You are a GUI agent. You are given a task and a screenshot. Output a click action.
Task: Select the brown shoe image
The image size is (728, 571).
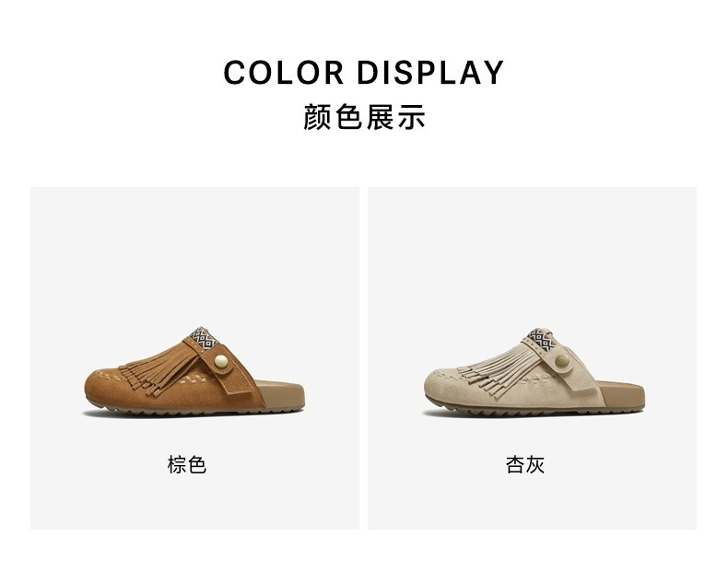click(194, 371)
